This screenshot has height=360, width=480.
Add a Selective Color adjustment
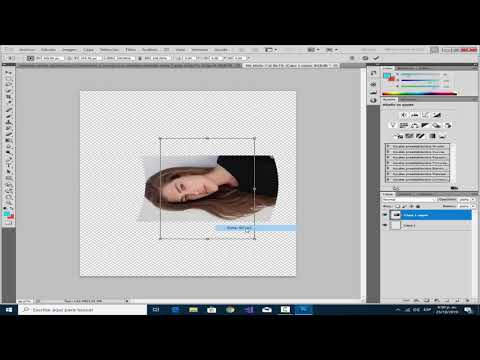pos(443,136)
